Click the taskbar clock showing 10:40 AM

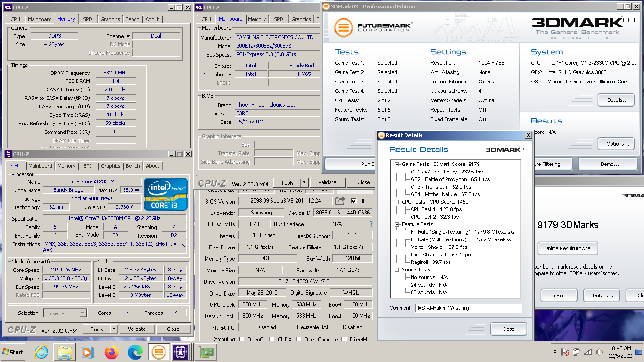(x=619, y=352)
